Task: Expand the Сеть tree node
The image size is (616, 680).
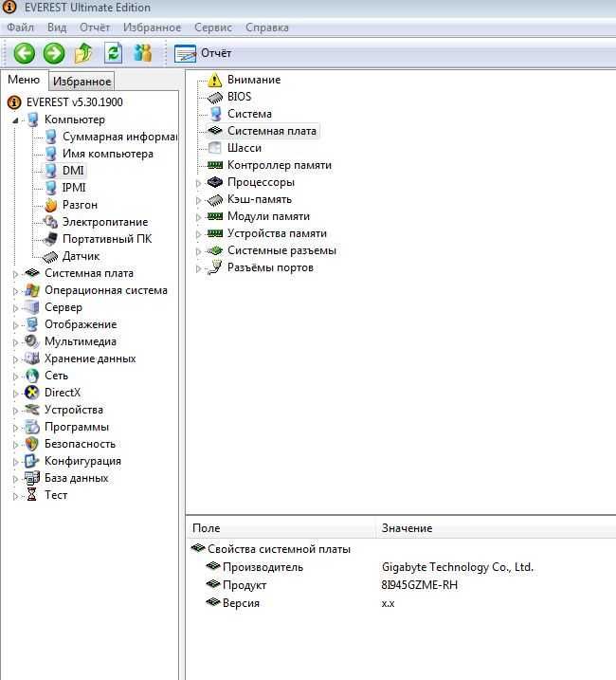Action: pyautogui.click(x=15, y=376)
